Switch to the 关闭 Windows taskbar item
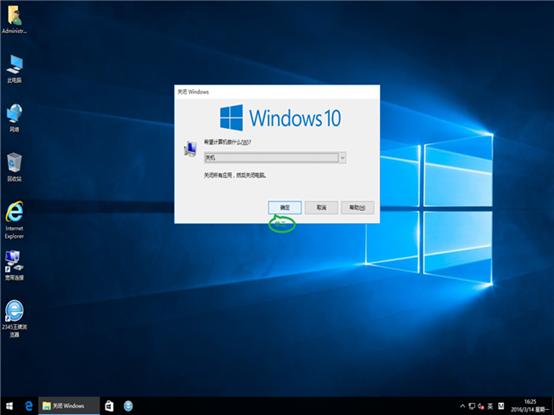 [x=69, y=406]
